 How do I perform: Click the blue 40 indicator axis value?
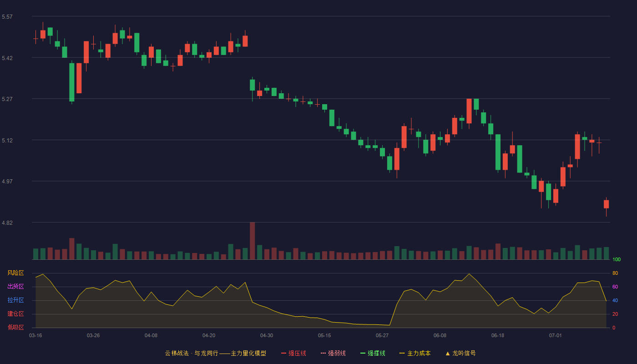pyautogui.click(x=615, y=300)
